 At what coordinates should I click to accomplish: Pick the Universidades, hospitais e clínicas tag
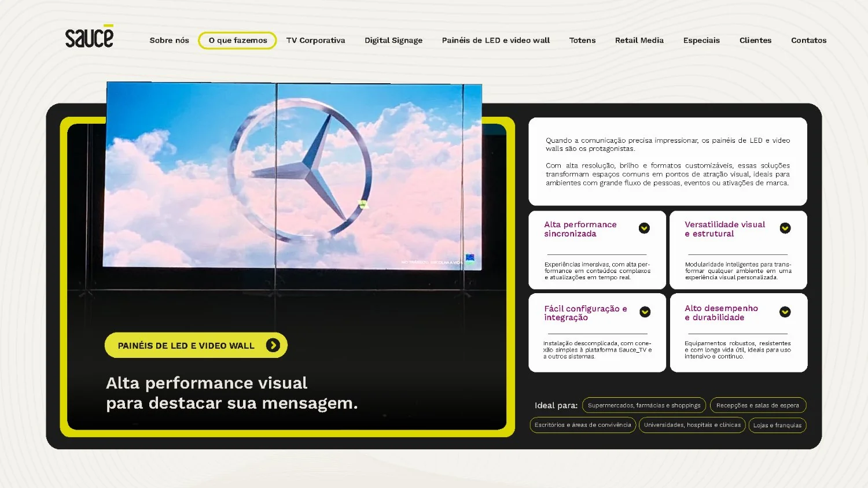(x=692, y=425)
